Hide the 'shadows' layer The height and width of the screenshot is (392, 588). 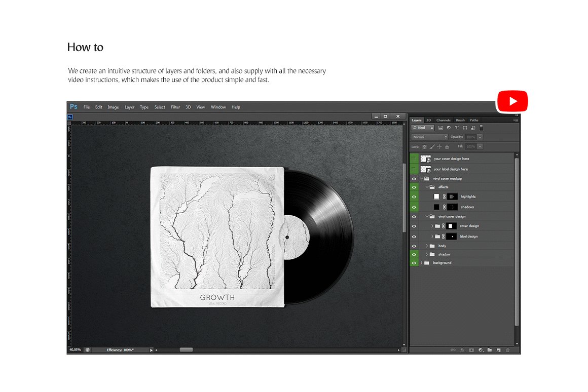[x=414, y=207]
